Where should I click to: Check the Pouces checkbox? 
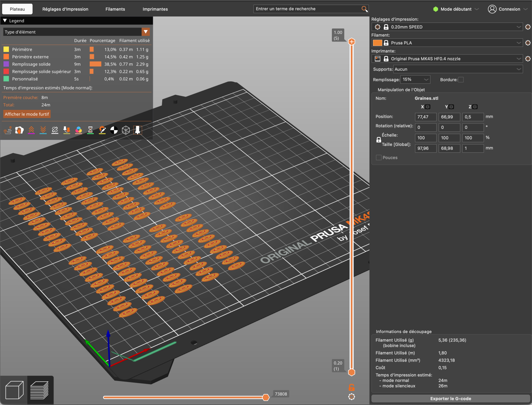click(378, 157)
